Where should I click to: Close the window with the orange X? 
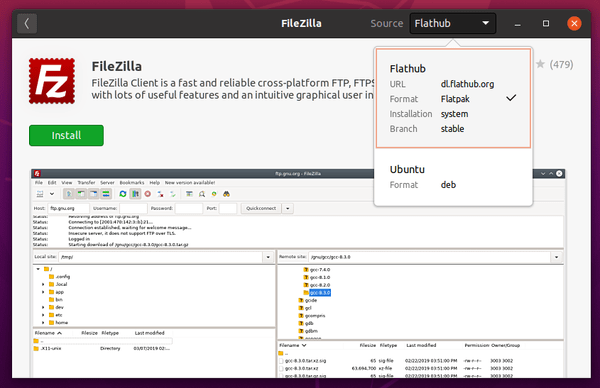pyautogui.click(x=574, y=24)
